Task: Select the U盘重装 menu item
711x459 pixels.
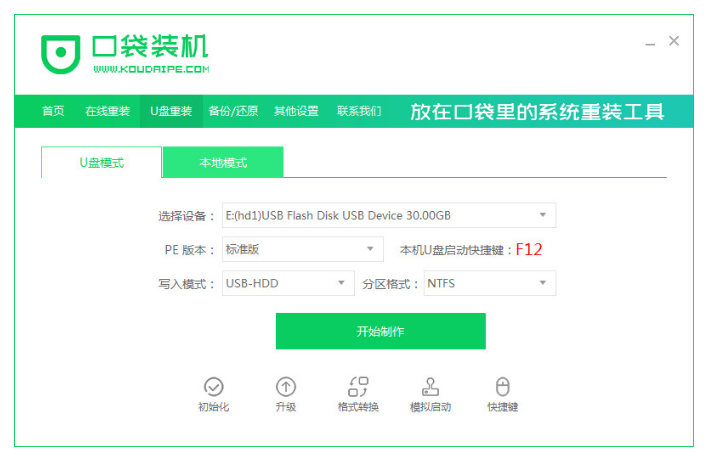Action: 171,111
